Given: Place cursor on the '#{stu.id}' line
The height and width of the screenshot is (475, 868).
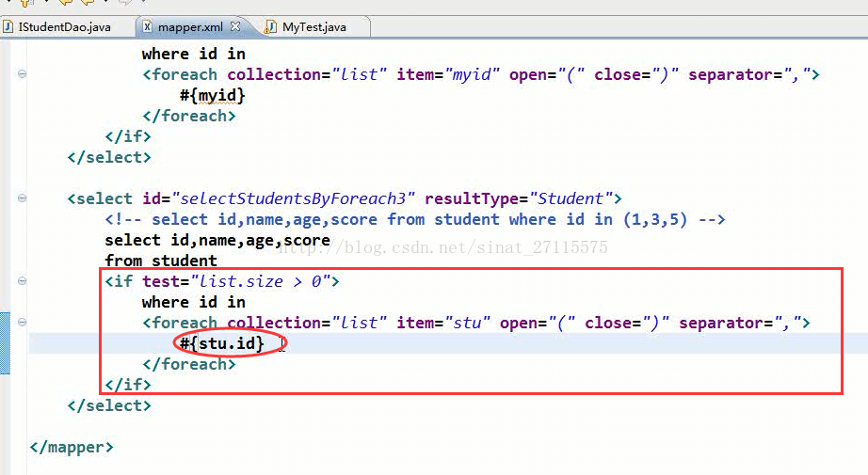Looking at the screenshot, I should (x=221, y=343).
